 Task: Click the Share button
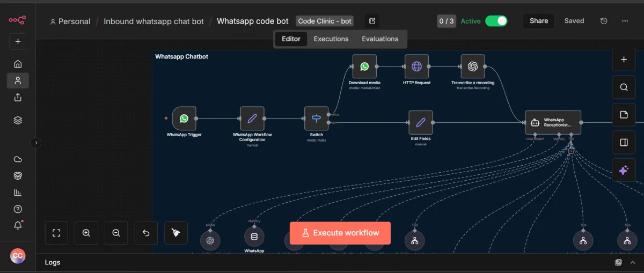539,21
